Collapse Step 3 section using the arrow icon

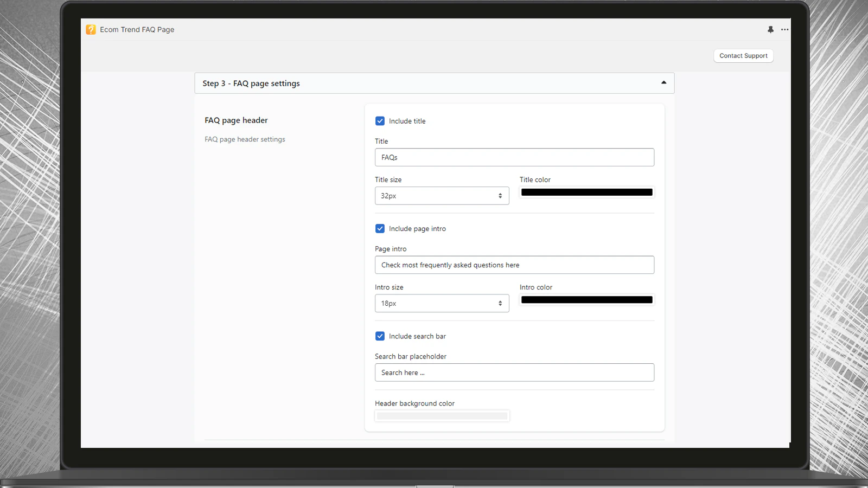pos(663,82)
